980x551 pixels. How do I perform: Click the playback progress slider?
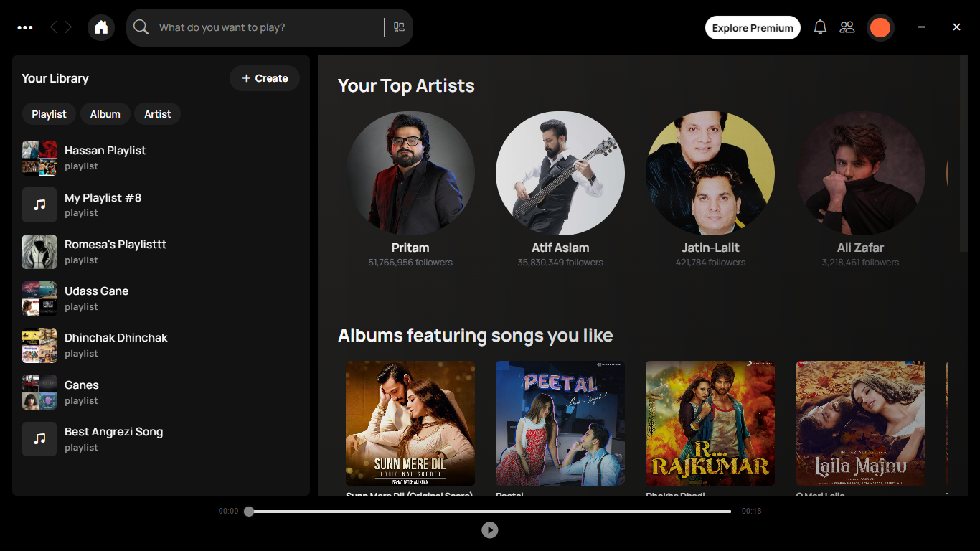point(489,512)
